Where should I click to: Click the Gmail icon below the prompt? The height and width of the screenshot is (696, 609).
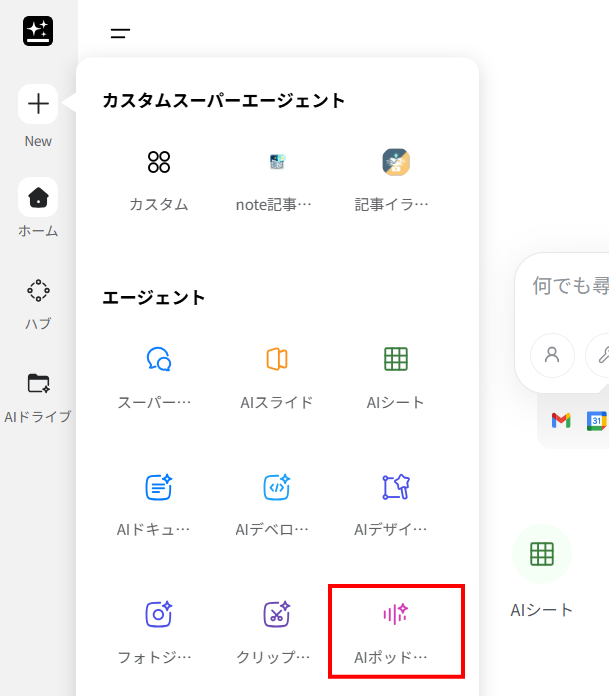[561, 421]
